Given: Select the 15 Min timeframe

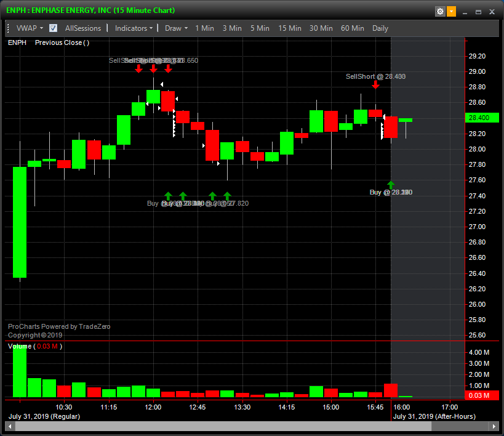Looking at the screenshot, I should [x=290, y=28].
